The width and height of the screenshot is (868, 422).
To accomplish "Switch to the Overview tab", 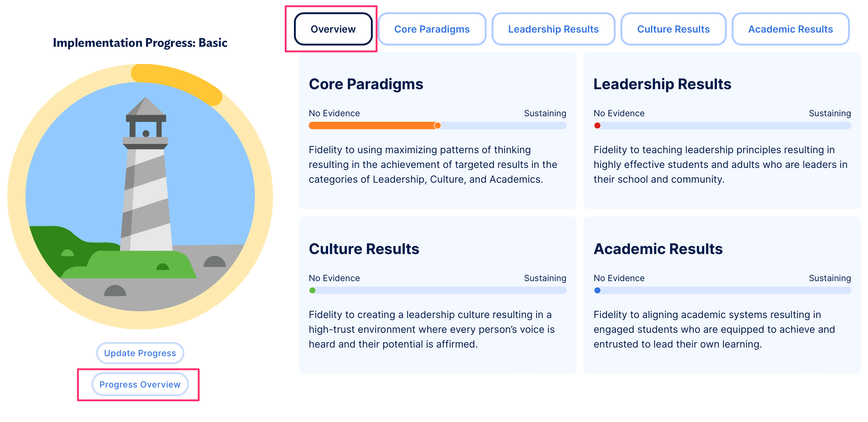I will (x=332, y=29).
